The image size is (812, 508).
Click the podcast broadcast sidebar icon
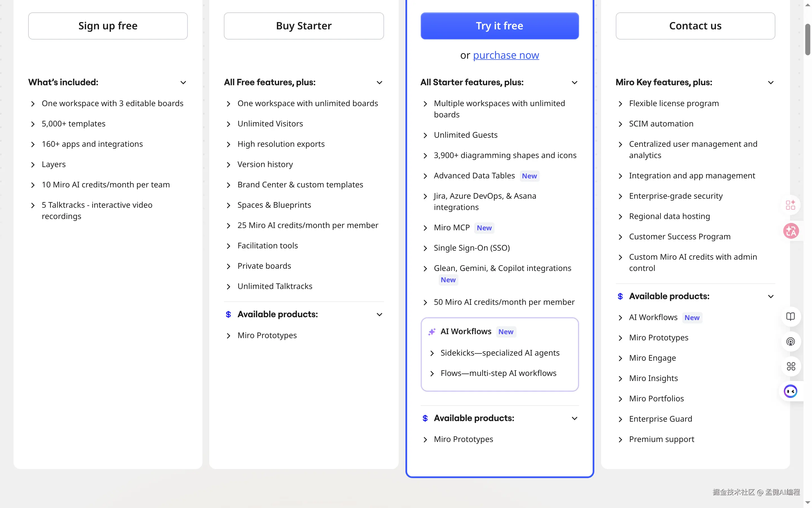pos(791,342)
